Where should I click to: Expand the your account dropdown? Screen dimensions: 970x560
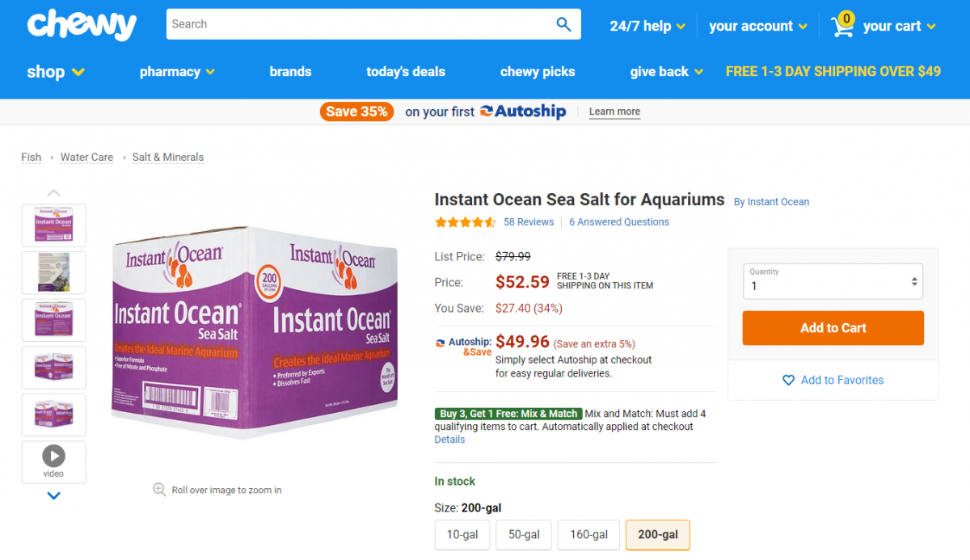757,26
